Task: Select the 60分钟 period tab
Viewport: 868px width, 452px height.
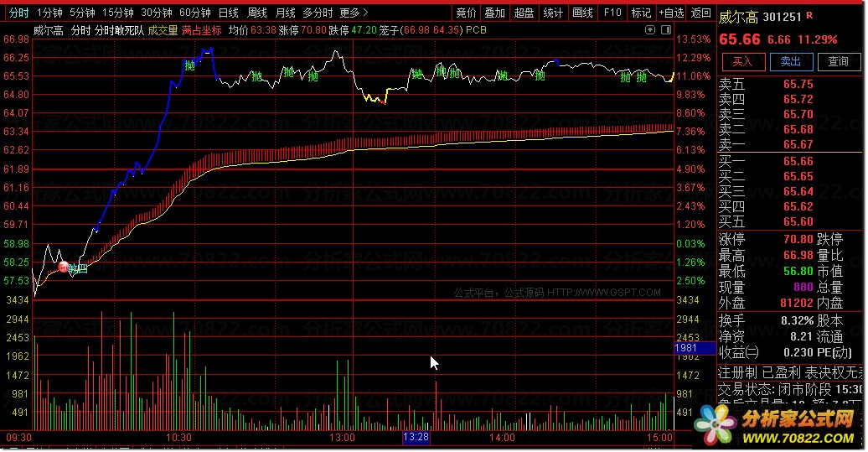Action: pyautogui.click(x=195, y=13)
